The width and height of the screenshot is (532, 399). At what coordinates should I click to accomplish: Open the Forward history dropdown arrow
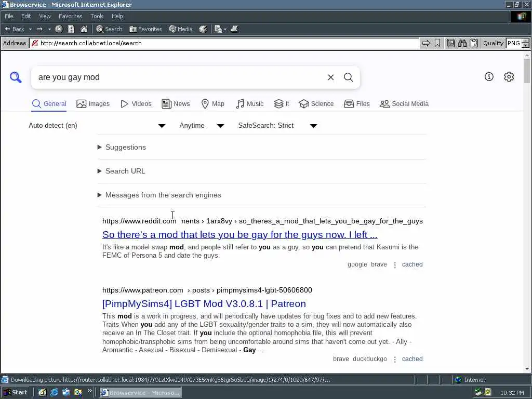click(x=49, y=29)
